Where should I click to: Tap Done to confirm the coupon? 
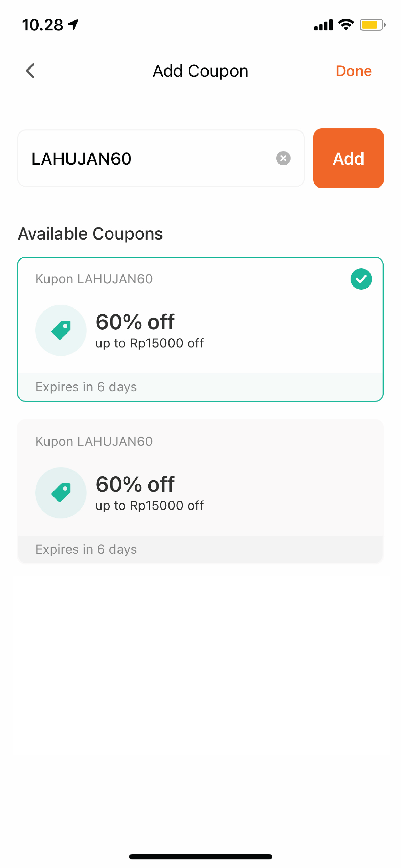point(353,71)
